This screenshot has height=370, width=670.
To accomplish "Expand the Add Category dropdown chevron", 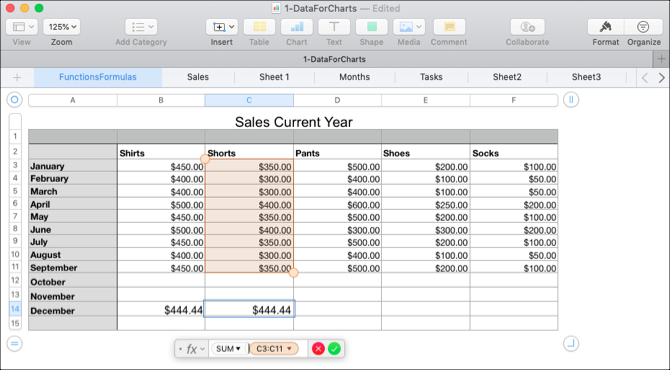I will click(x=151, y=27).
